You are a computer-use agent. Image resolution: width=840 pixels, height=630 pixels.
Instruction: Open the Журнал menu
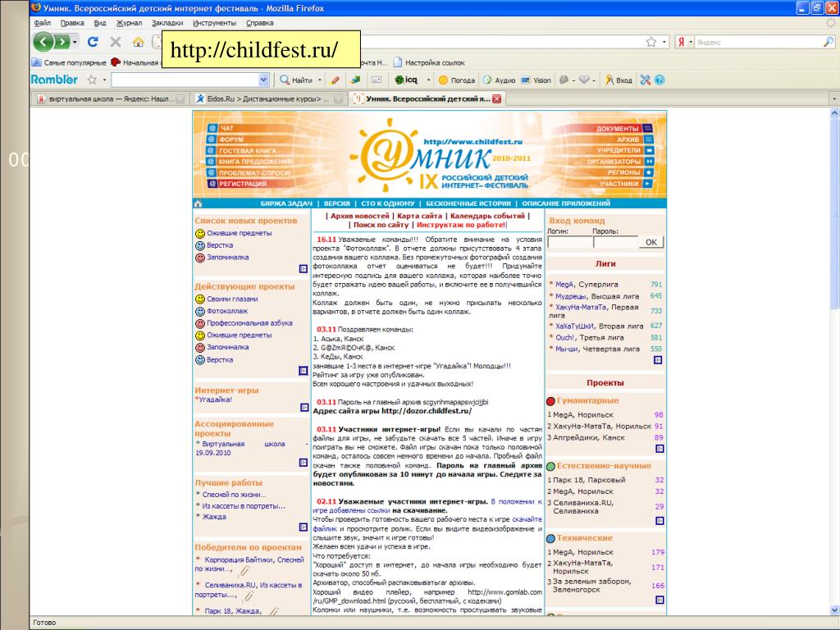(x=129, y=23)
